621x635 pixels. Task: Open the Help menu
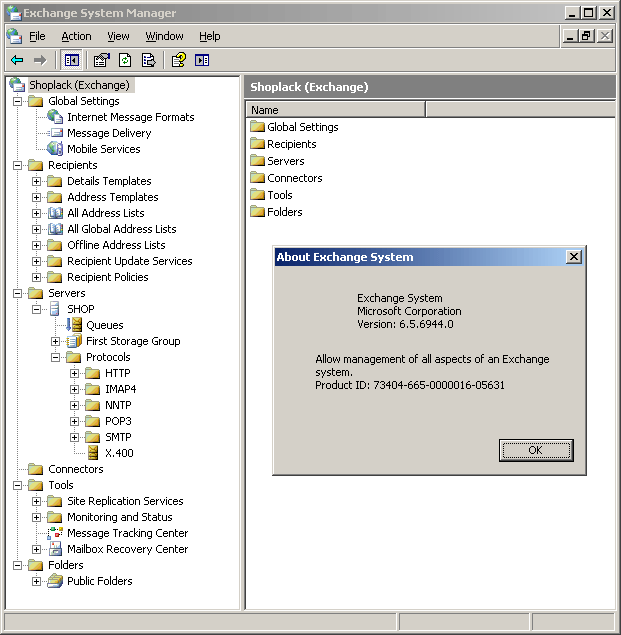209,36
